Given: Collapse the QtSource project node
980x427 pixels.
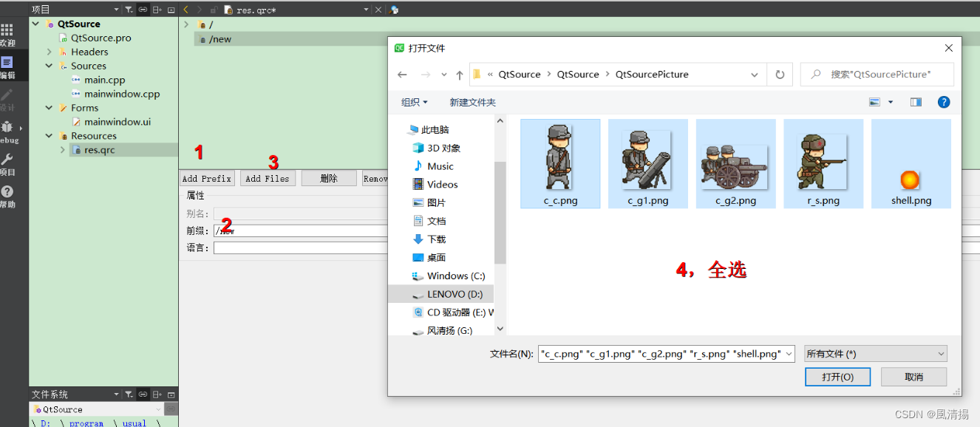Looking at the screenshot, I should tap(35, 24).
